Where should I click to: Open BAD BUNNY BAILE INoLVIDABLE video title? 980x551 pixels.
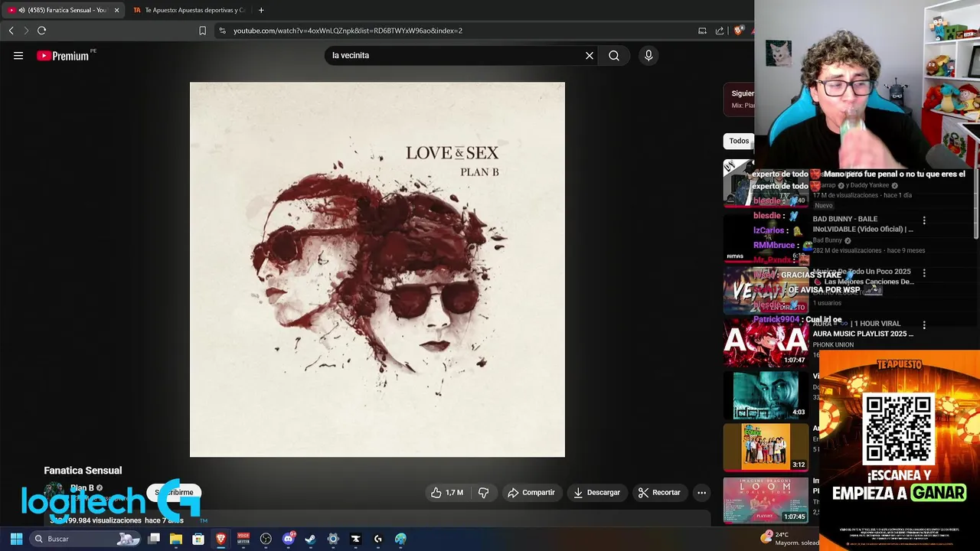[863, 224]
